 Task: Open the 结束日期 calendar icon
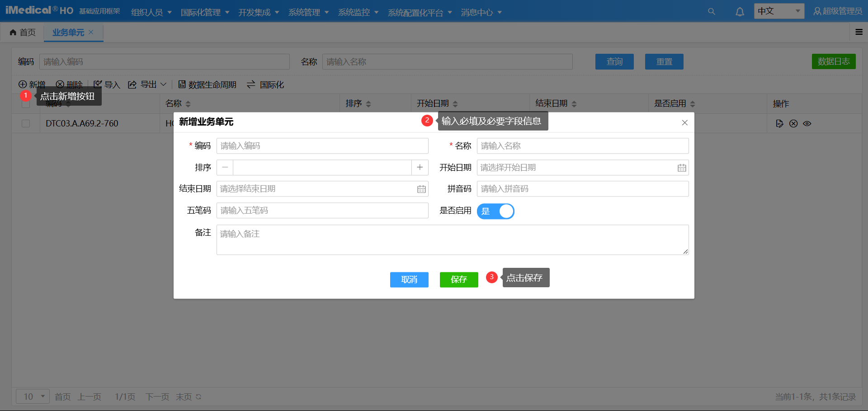click(x=421, y=189)
